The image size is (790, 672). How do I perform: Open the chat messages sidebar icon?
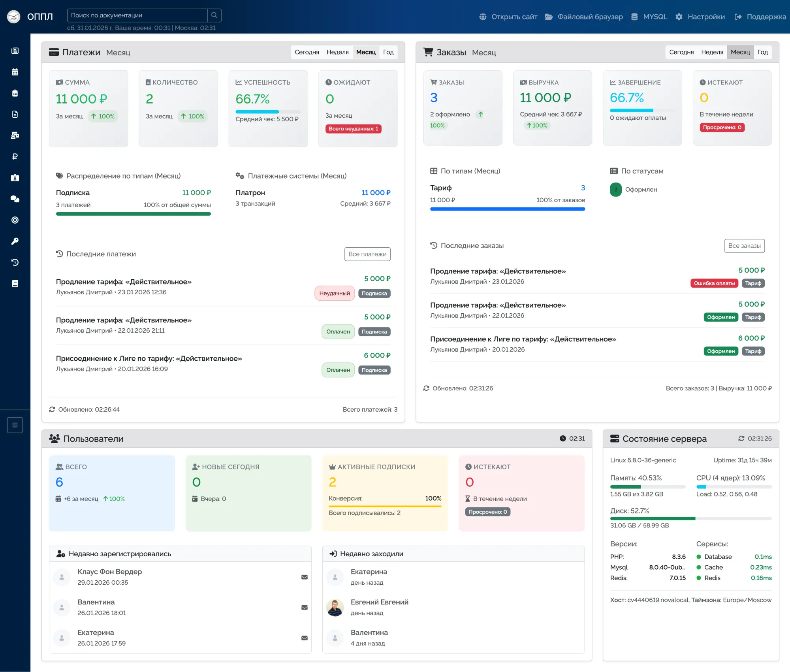(15, 199)
